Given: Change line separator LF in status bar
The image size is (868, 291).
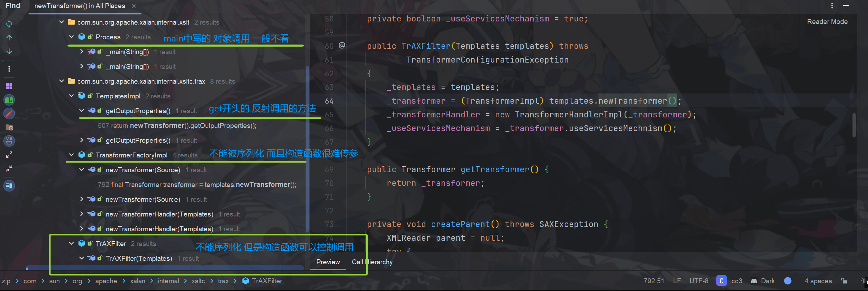Looking at the screenshot, I should [677, 281].
